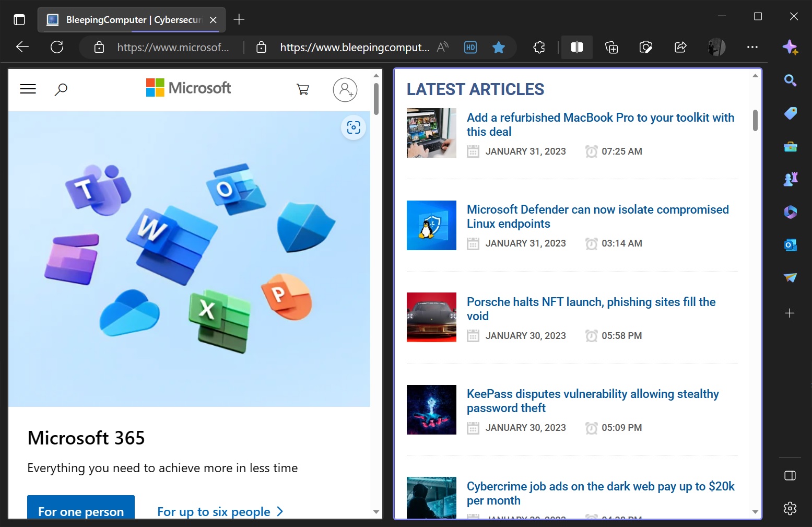812x527 pixels.
Task: Open the browser profile menu
Action: coord(716,47)
